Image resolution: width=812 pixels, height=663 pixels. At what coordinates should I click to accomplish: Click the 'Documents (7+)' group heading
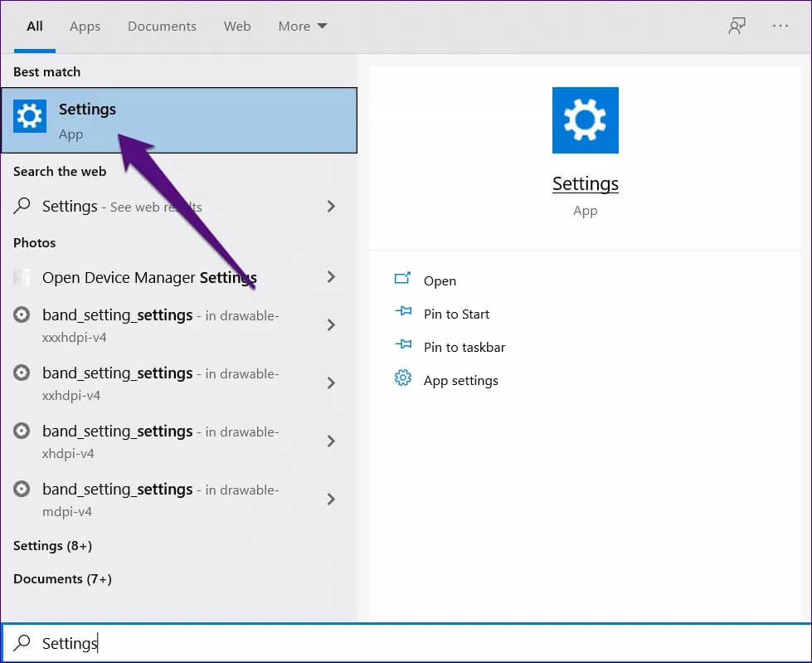coord(62,578)
